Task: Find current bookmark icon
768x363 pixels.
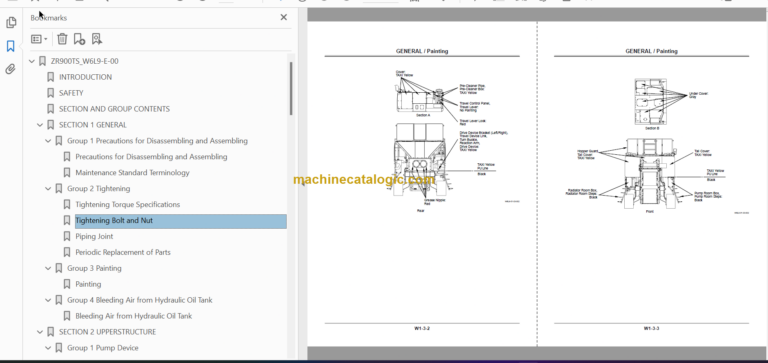Action: (x=97, y=39)
